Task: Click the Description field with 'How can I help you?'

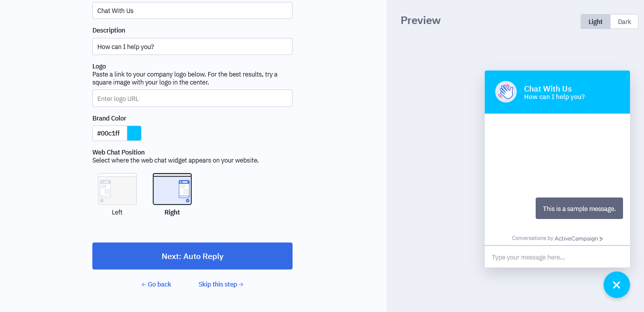Action: pos(192,46)
